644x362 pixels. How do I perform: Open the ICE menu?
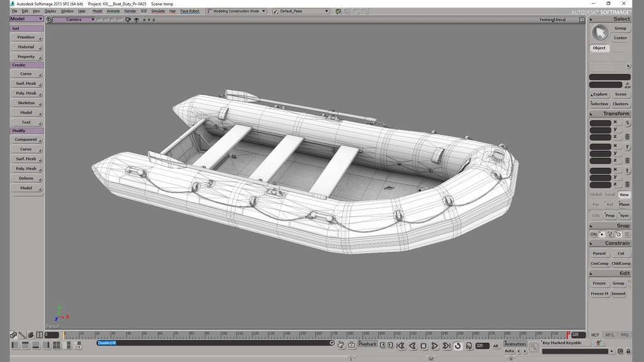[x=144, y=11]
